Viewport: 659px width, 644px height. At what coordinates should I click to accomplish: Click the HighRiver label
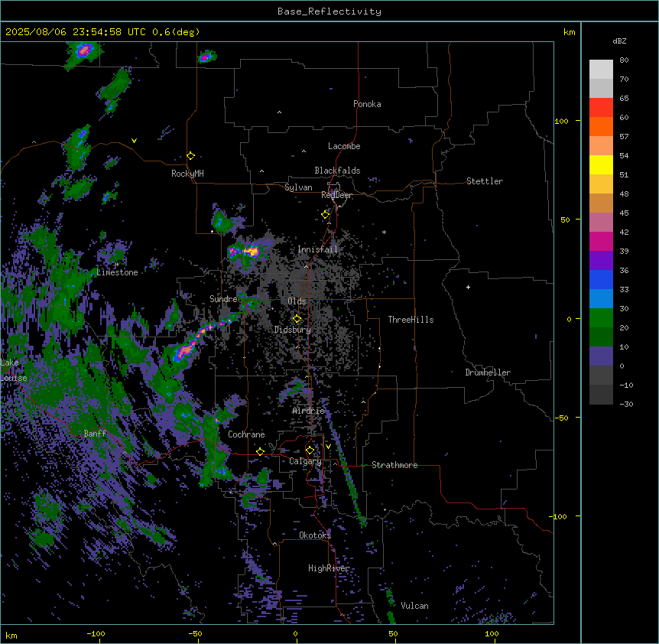[329, 568]
